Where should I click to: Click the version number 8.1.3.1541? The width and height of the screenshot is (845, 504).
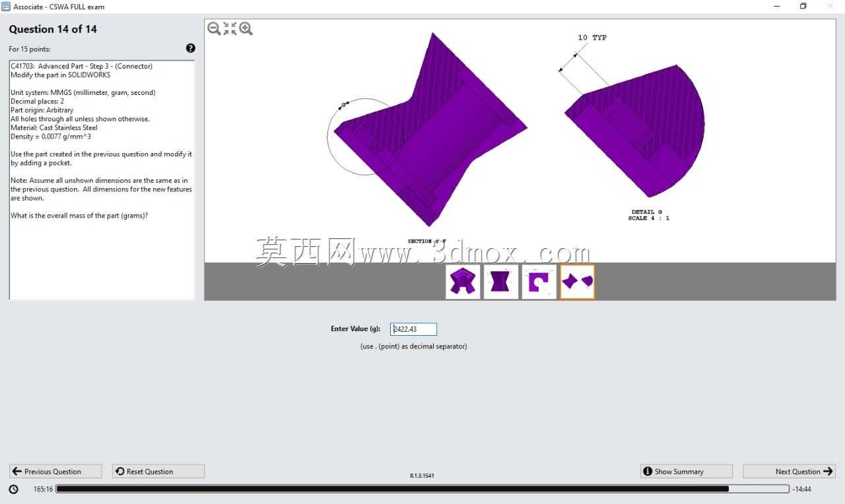[422, 475]
